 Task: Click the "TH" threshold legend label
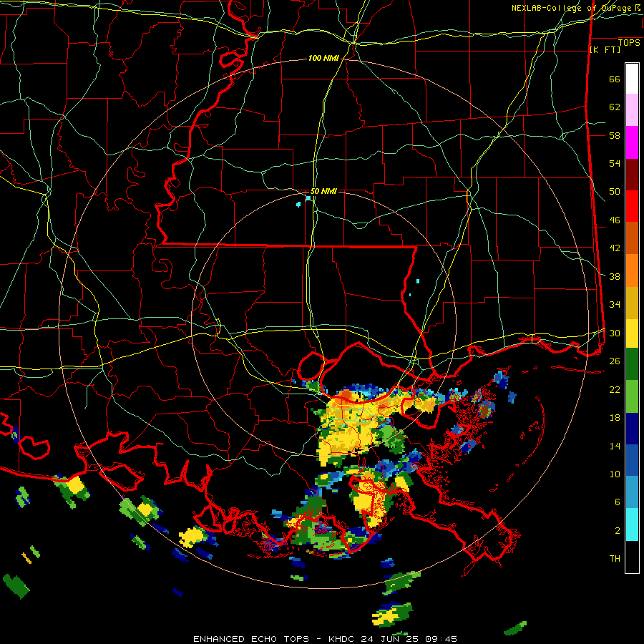tap(615, 559)
